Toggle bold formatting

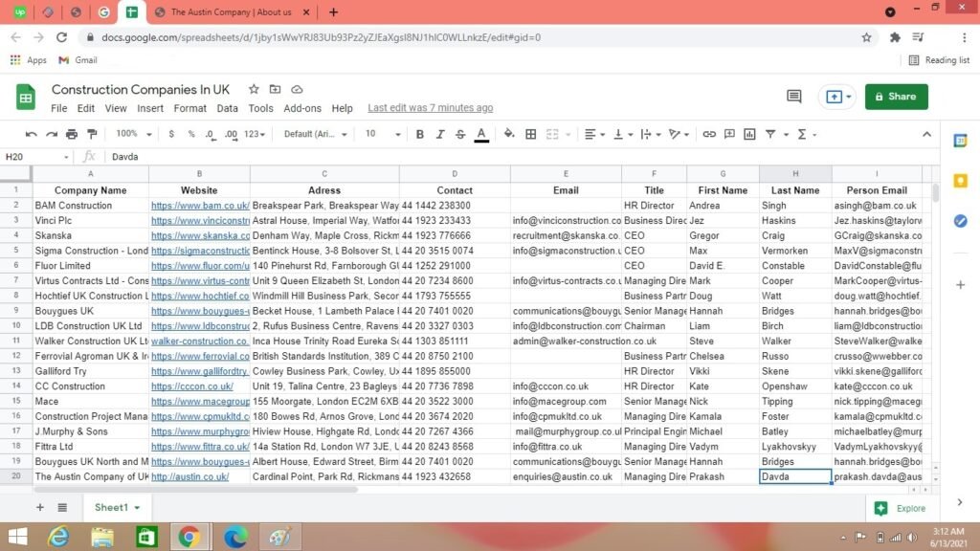point(420,134)
